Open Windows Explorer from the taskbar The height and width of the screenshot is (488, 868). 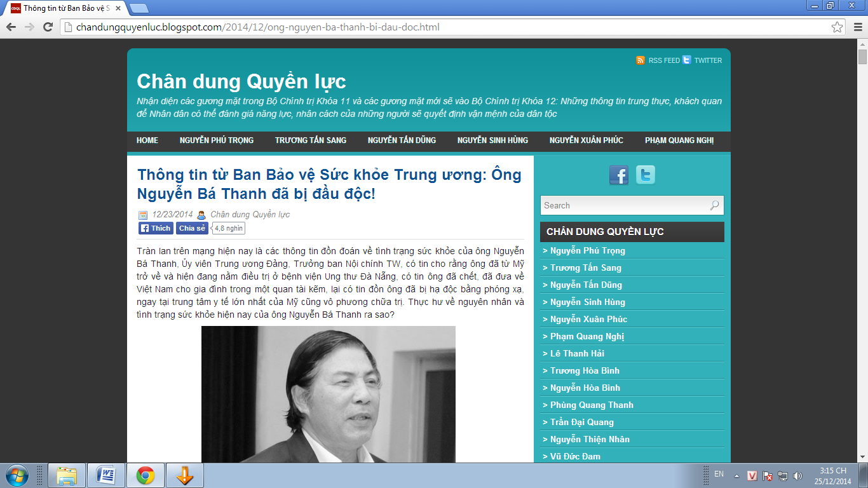(x=67, y=475)
